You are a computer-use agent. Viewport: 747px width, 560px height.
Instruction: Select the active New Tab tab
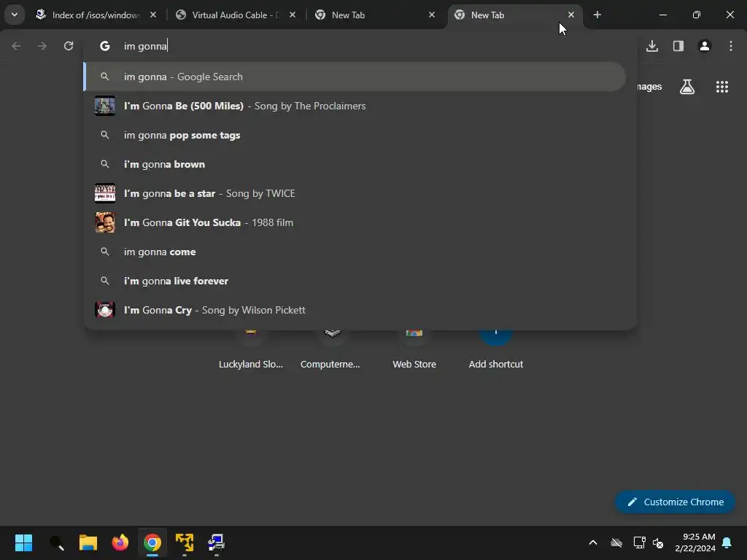point(515,15)
